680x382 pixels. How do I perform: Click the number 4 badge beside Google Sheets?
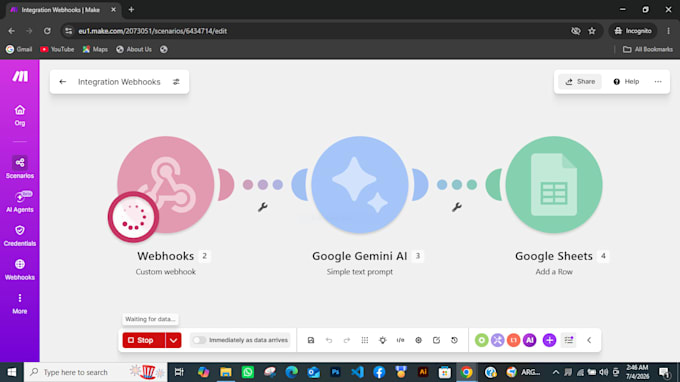point(603,256)
